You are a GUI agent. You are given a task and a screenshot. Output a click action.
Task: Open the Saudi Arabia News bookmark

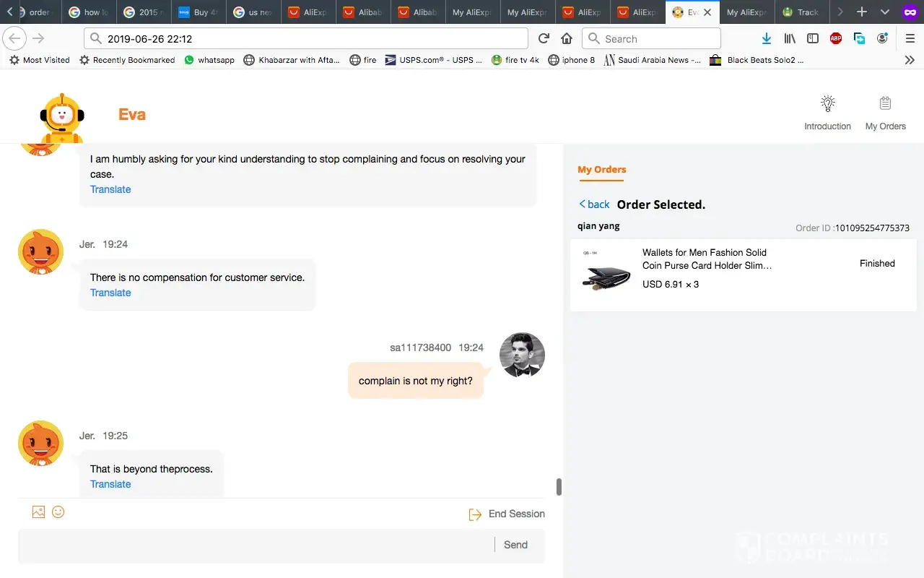[653, 60]
